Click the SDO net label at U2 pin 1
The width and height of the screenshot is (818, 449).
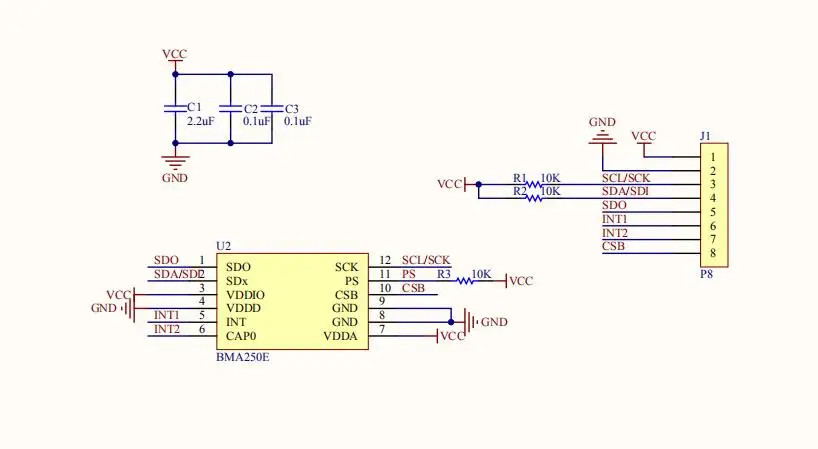coord(166,260)
